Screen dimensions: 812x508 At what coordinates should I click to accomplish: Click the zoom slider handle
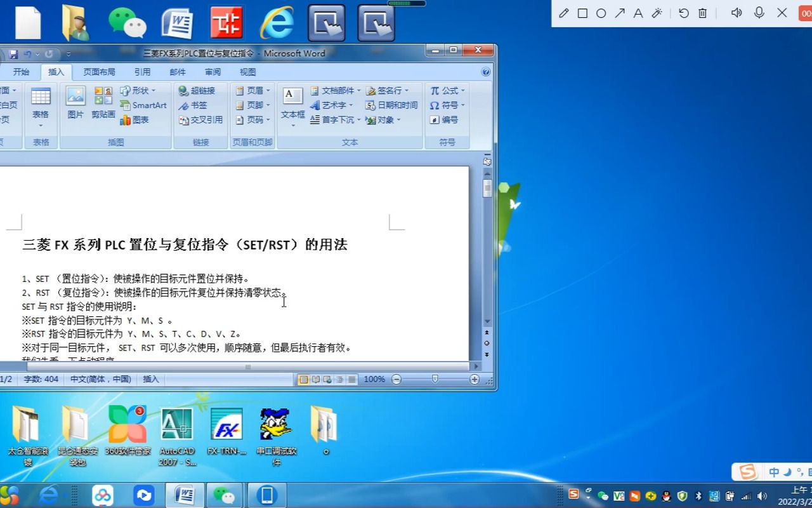435,379
